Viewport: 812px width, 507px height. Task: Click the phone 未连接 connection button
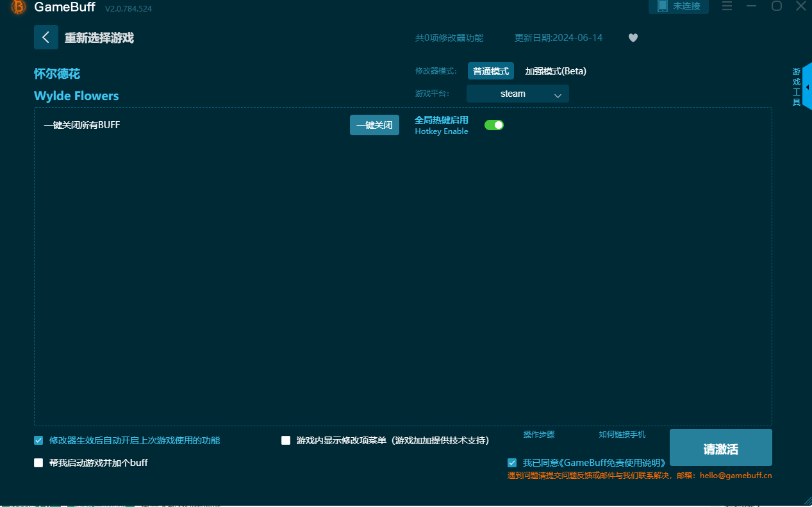point(679,6)
